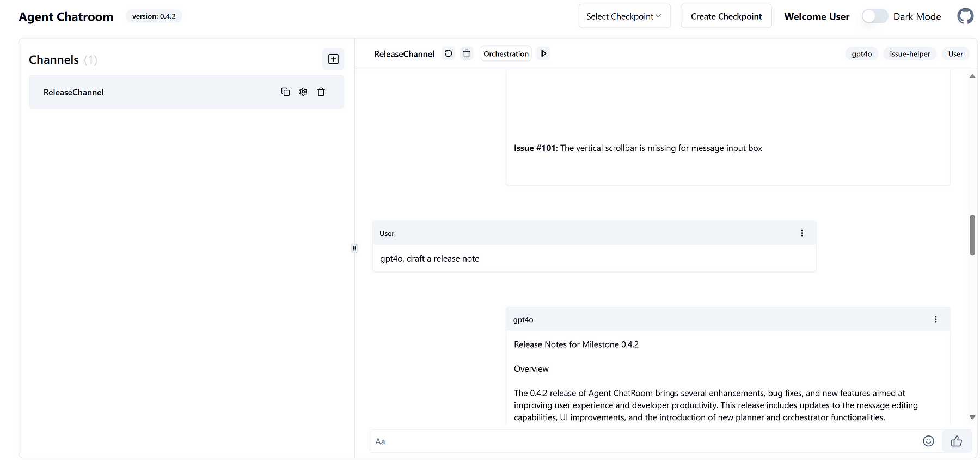Click Create Checkpoint button
980x460 pixels.
coord(726,16)
